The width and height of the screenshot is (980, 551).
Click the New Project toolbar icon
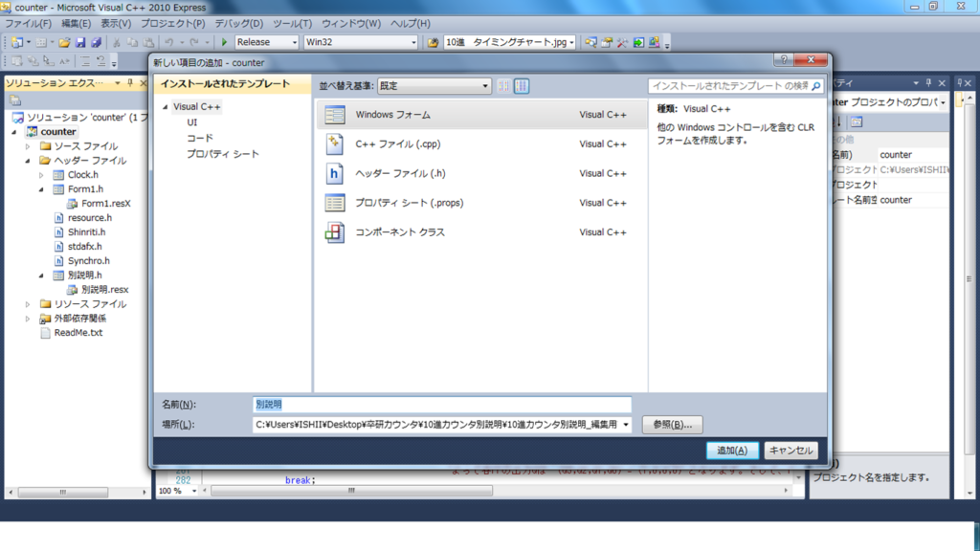coord(17,42)
